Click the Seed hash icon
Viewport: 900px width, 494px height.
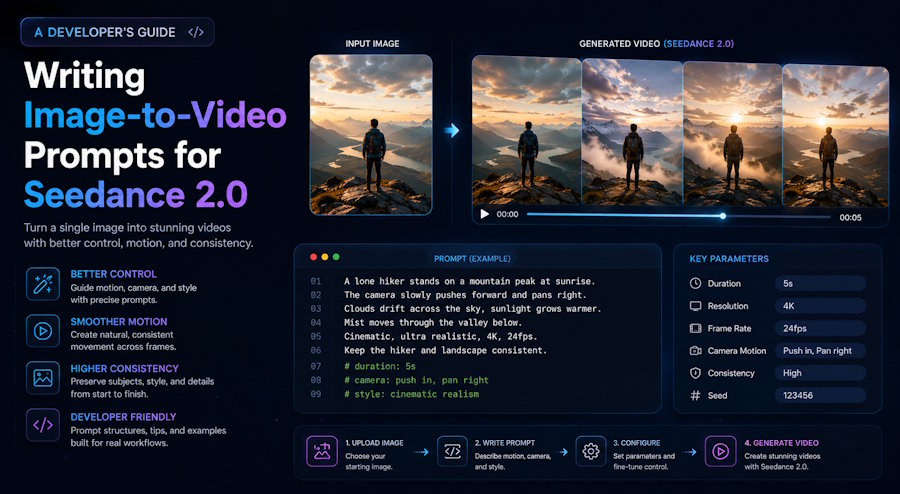coord(695,395)
